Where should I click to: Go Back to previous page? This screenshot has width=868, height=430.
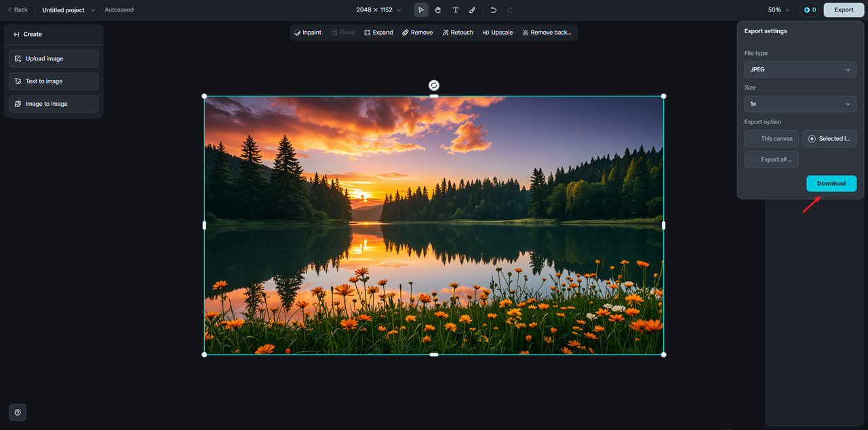(x=18, y=10)
